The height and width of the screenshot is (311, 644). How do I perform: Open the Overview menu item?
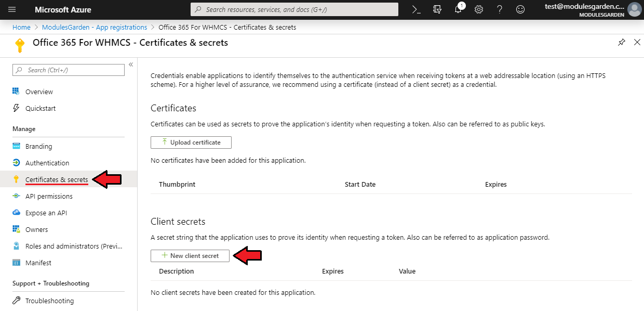[x=39, y=92]
